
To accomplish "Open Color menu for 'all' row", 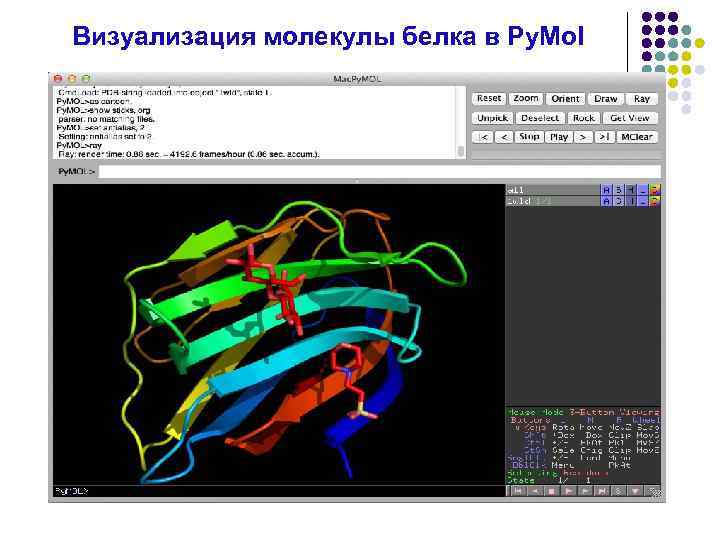I will (655, 190).
